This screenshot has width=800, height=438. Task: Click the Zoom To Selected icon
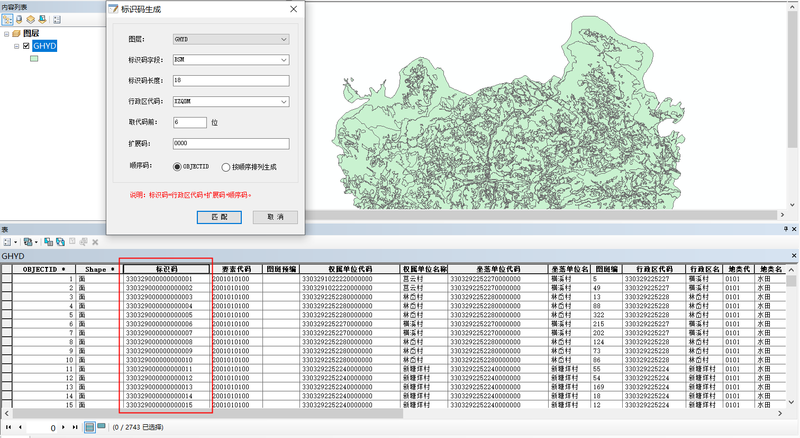click(83, 242)
